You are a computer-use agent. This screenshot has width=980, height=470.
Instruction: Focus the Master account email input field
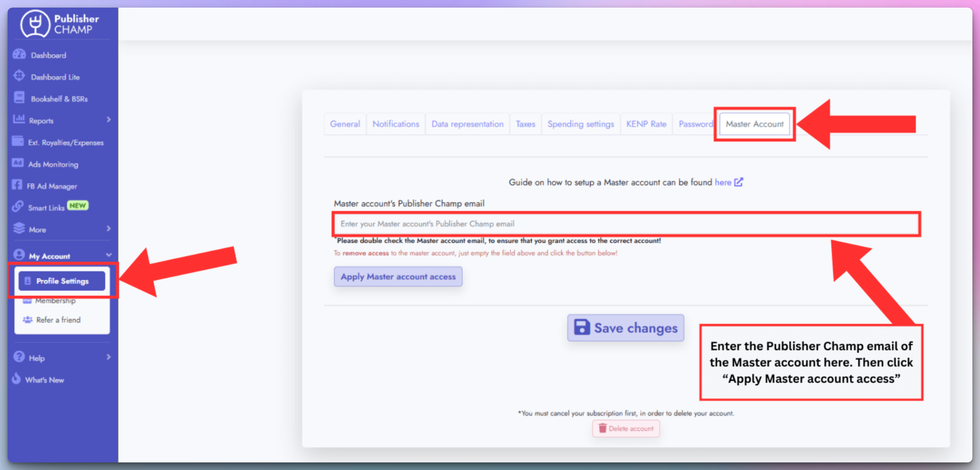pos(627,224)
